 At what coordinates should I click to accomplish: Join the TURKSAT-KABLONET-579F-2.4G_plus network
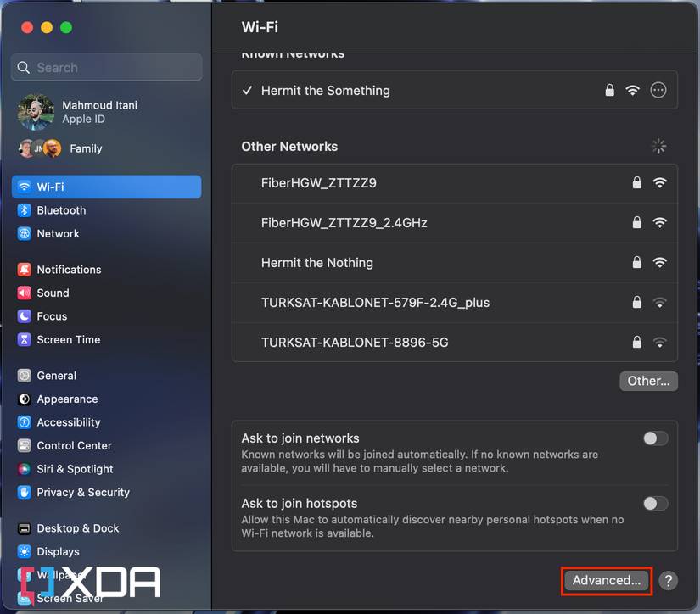[x=455, y=303]
